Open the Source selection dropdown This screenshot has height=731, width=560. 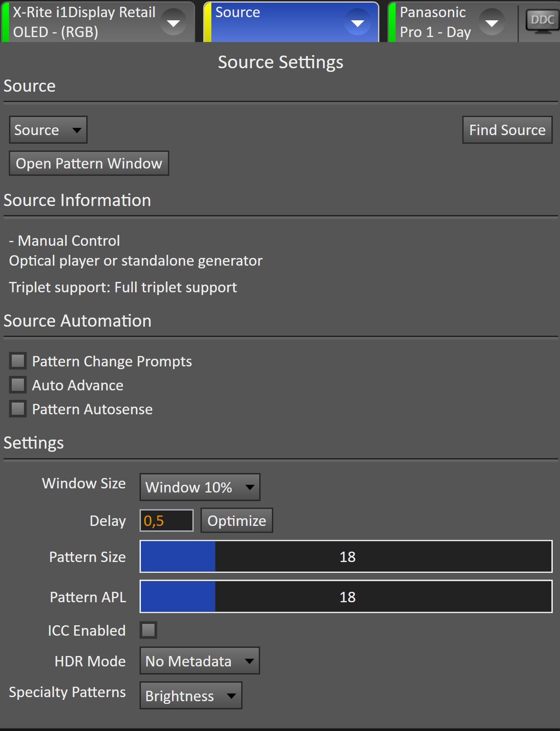(48, 130)
